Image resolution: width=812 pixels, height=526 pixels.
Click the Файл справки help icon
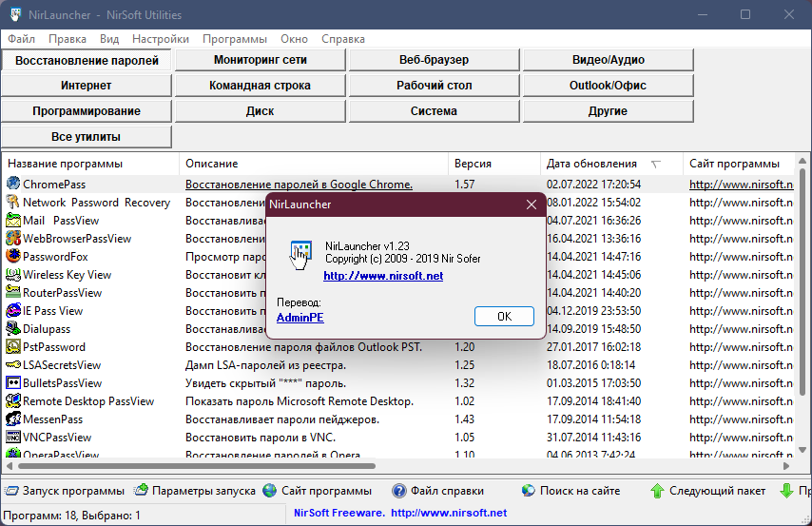(398, 491)
